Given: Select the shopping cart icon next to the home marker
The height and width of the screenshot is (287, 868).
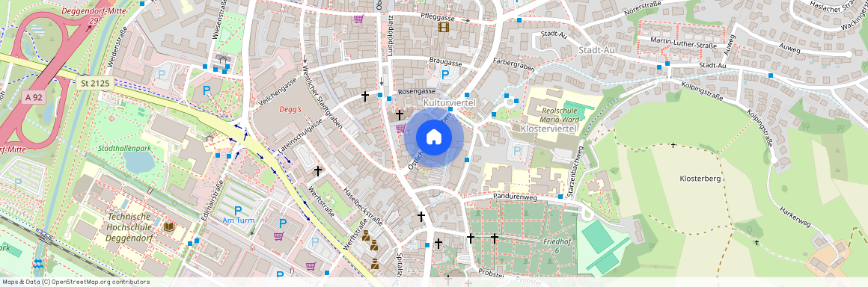Looking at the screenshot, I should point(400,129).
